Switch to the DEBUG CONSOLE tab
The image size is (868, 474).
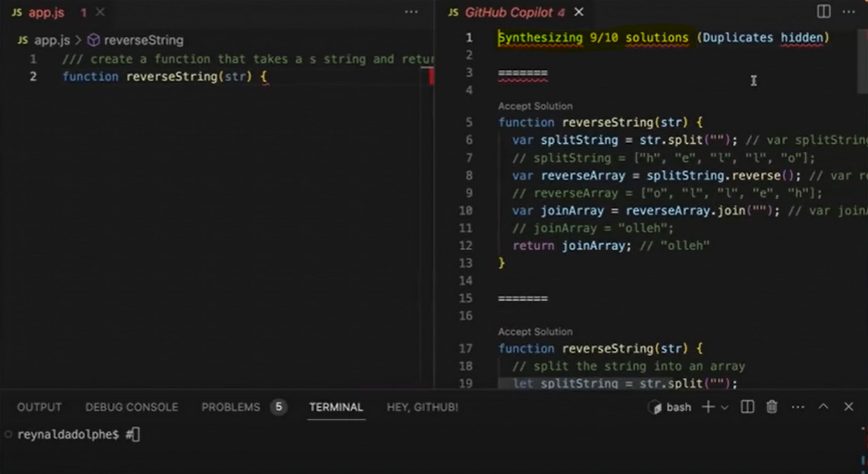pos(132,407)
